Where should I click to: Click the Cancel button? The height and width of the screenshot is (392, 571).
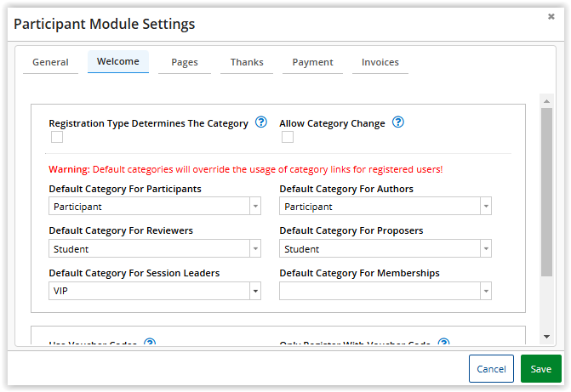point(491,369)
